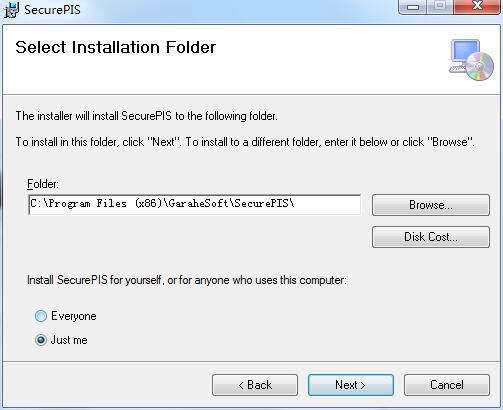Viewport: 503px width, 410px height.
Task: Choose the Just me radio option
Action: click(x=41, y=340)
